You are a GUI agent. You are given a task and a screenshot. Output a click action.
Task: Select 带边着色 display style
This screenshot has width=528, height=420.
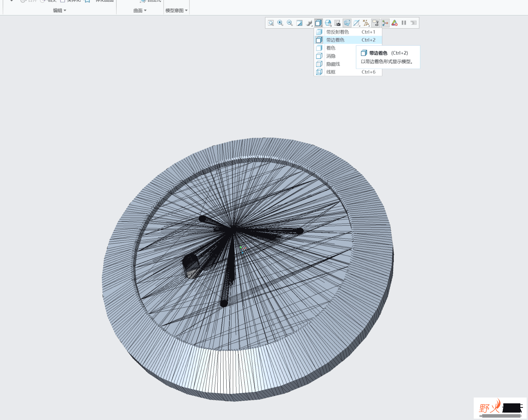(348, 40)
